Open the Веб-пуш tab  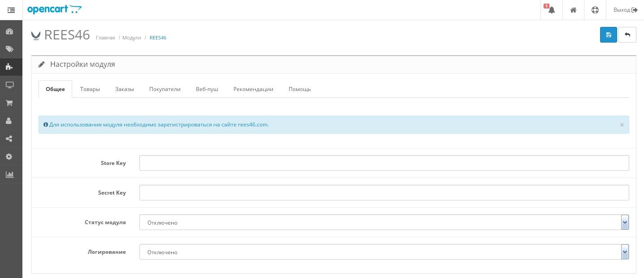[x=207, y=89]
